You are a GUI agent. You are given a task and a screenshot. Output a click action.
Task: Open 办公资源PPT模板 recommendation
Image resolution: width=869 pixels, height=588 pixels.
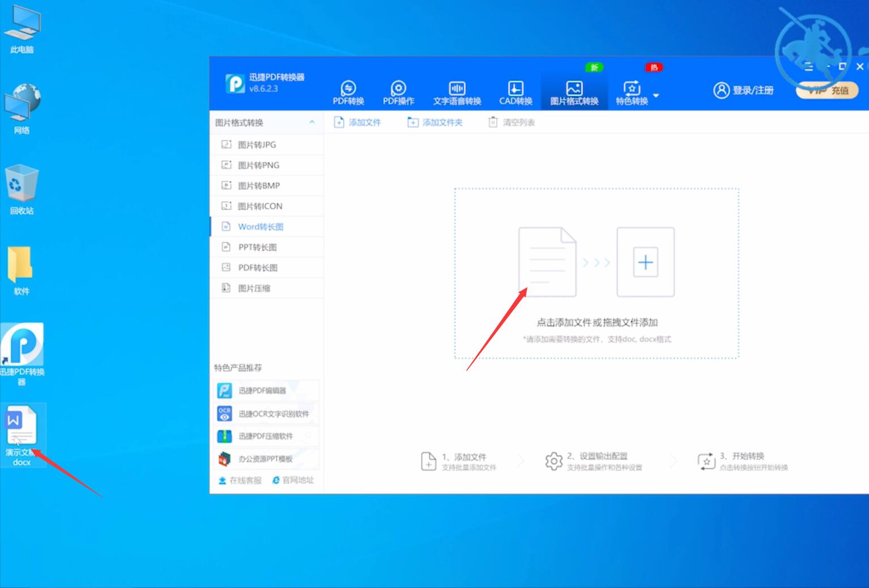[x=267, y=459]
